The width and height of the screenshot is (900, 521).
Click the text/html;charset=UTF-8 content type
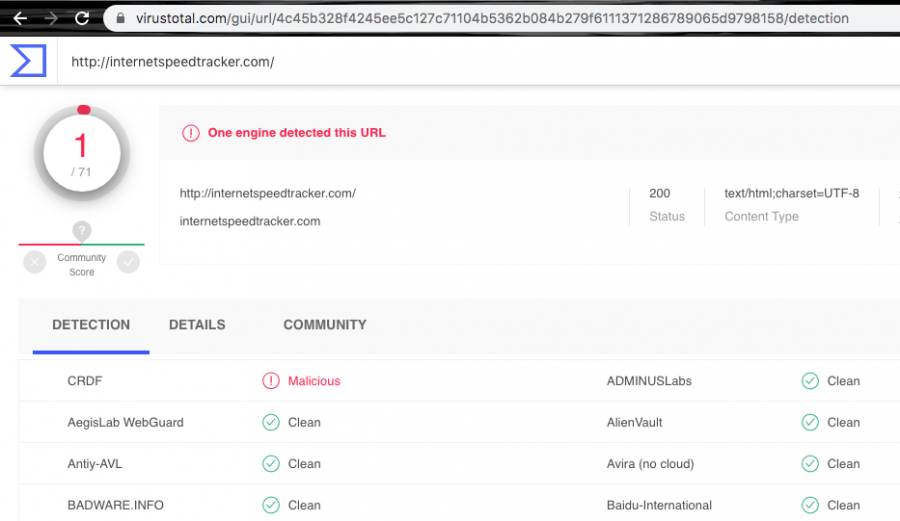[x=792, y=193]
